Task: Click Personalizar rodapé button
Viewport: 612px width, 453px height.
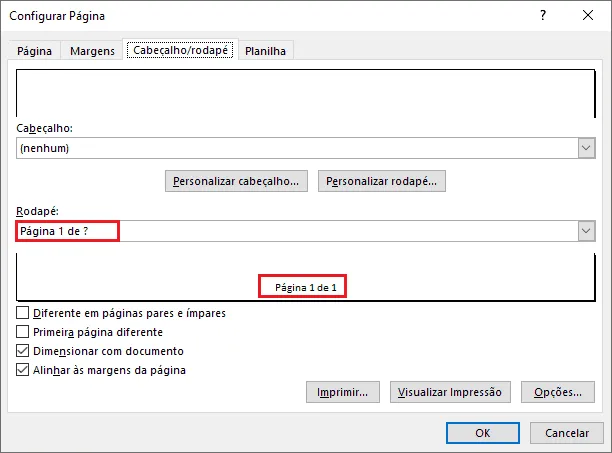Action: coord(382,181)
